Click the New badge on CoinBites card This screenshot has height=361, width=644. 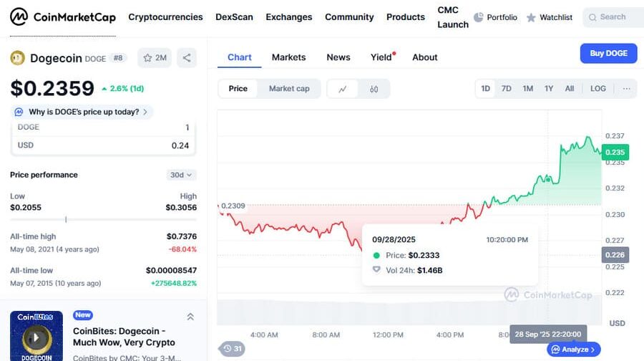coord(83,315)
